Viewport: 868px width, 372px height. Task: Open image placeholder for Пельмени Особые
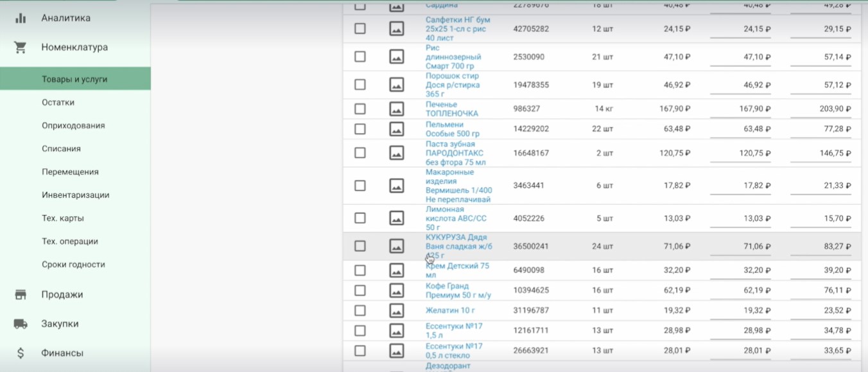[x=397, y=129]
